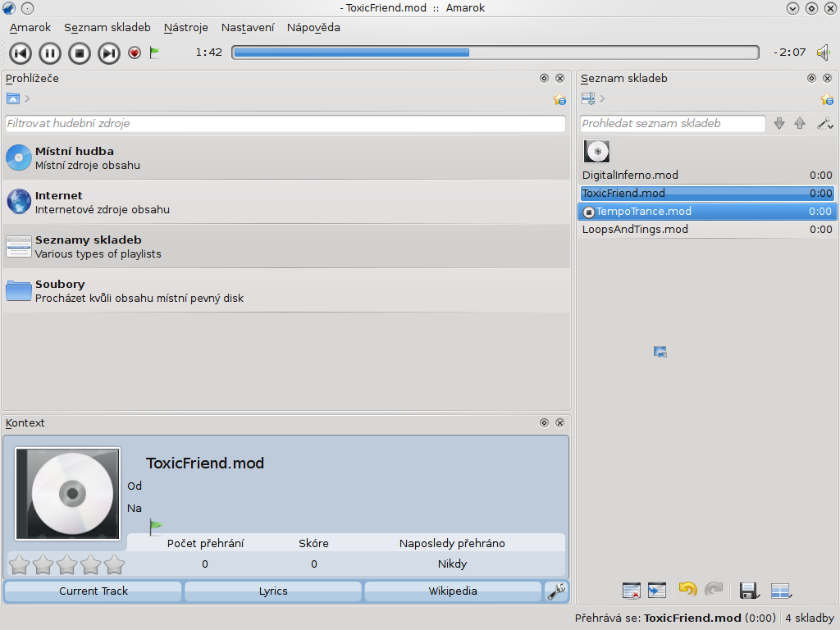This screenshot has width=840, height=630.
Task: Open the playlist layout selector
Action: (x=781, y=591)
